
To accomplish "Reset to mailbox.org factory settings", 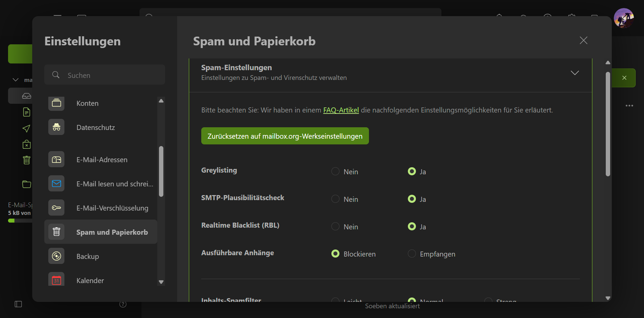I will pyautogui.click(x=285, y=136).
